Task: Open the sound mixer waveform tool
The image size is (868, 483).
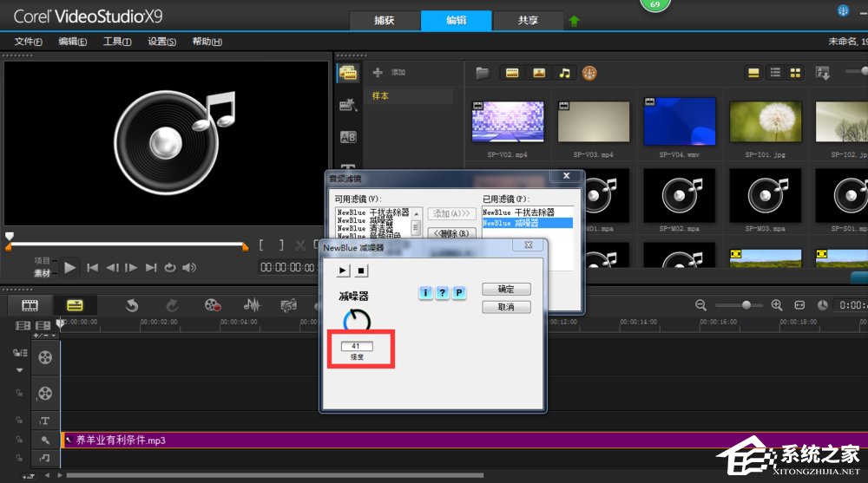Action: tap(253, 304)
